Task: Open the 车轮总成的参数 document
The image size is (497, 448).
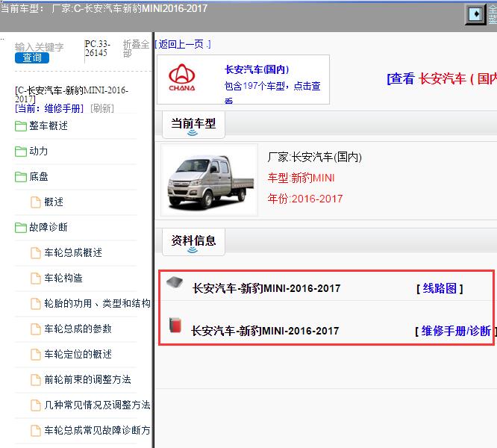Action: tap(78, 329)
